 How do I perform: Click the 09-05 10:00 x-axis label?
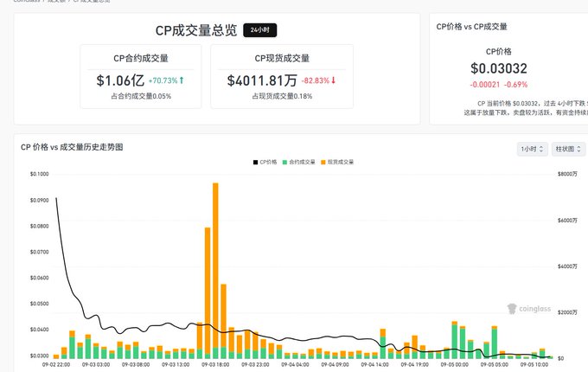(x=534, y=364)
